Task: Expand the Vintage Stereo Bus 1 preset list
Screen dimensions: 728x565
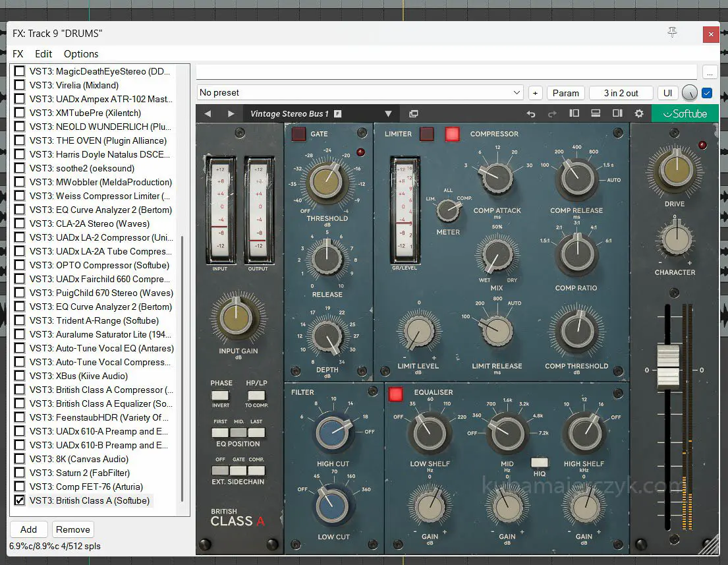Action: (388, 113)
